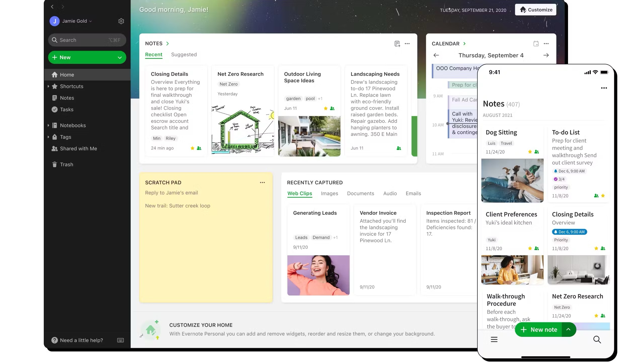This screenshot has width=644, height=362.
Task: Tap the search magnifier on the phone
Action: click(597, 340)
